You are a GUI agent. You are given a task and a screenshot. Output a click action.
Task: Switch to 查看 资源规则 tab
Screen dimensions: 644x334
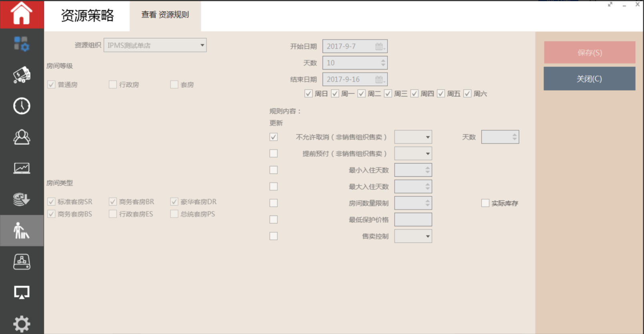point(165,15)
